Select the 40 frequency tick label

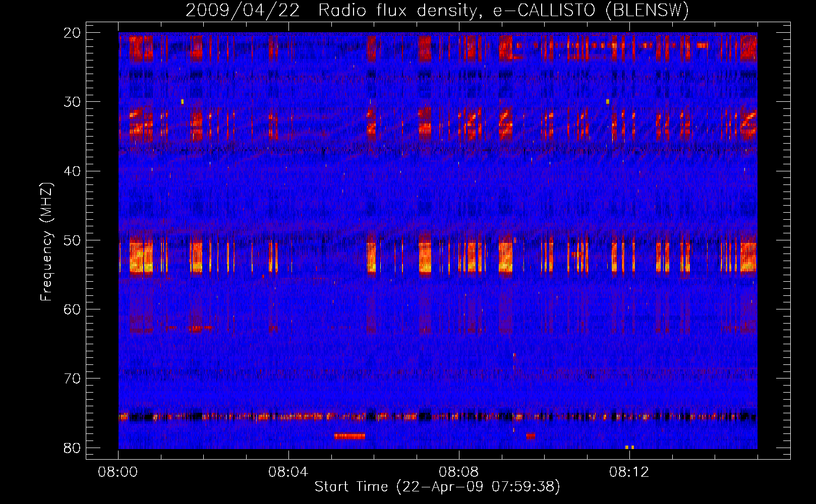pos(72,171)
